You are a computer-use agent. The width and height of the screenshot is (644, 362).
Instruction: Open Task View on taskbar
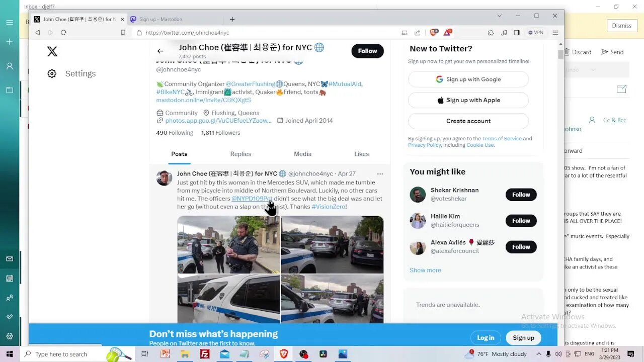(145, 354)
